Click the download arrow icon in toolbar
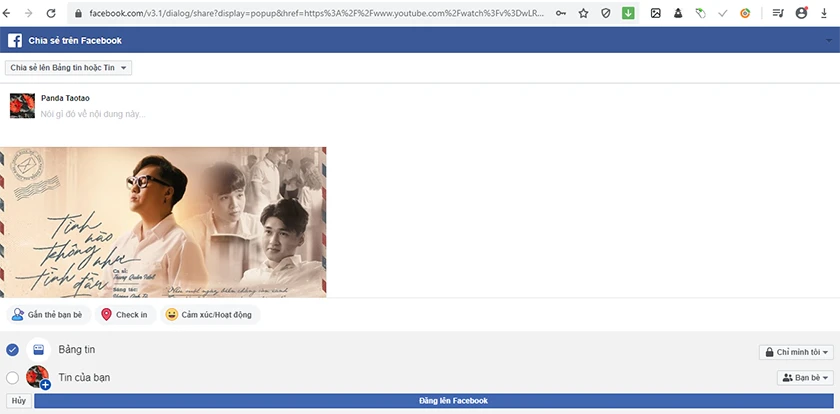Image resolution: width=840 pixels, height=414 pixels. [x=824, y=13]
